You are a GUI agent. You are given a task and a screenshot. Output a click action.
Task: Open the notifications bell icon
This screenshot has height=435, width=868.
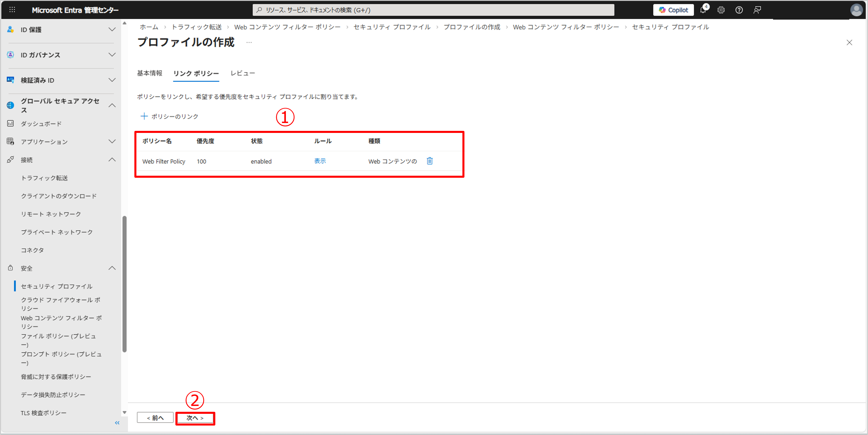coord(703,10)
